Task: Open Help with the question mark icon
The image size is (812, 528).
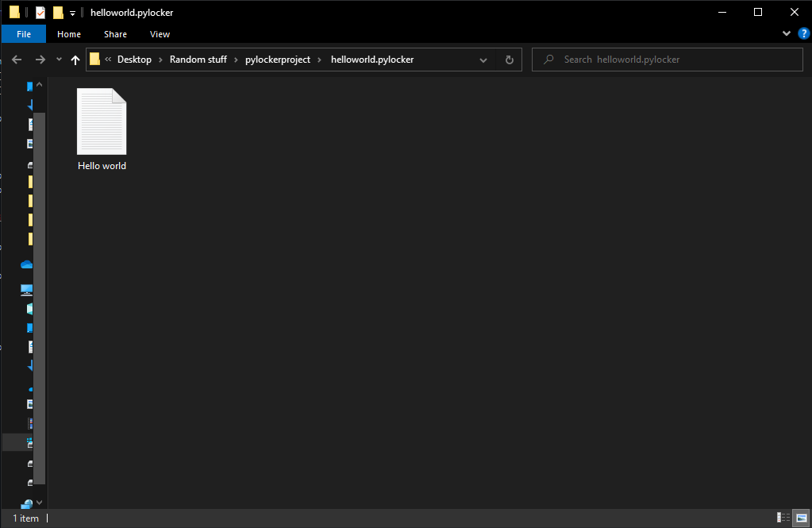Action: click(x=804, y=33)
